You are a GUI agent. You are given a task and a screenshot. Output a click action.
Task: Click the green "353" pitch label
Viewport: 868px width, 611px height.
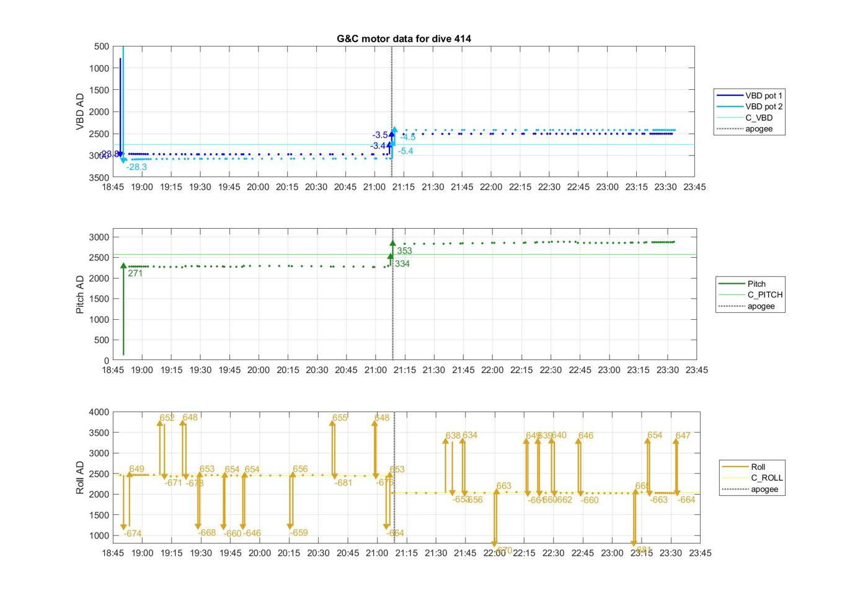tap(404, 251)
